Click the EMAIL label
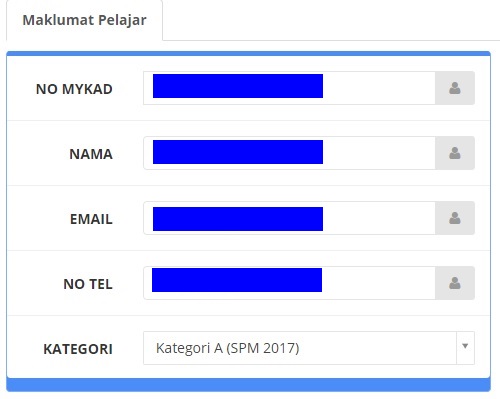The width and height of the screenshot is (500, 399). pos(91,219)
